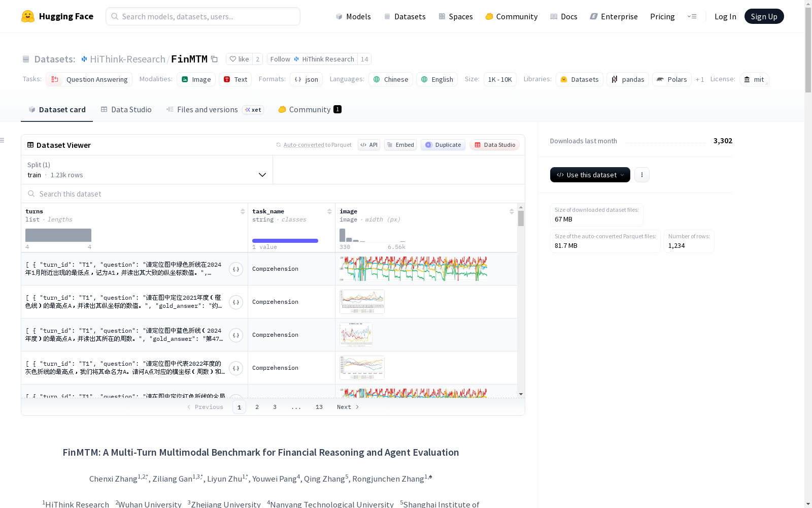The height and width of the screenshot is (508, 812).
Task: Click the Duplicate button
Action: pyautogui.click(x=443, y=145)
